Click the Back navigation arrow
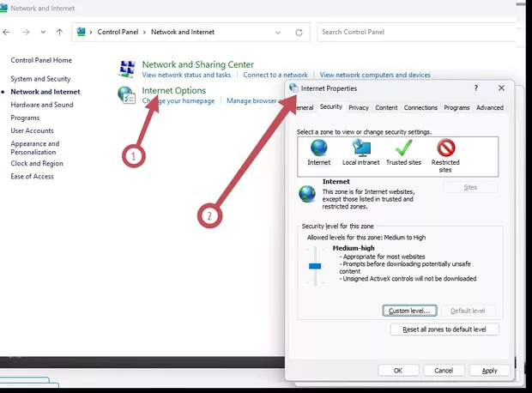The width and height of the screenshot is (532, 393). 6,33
